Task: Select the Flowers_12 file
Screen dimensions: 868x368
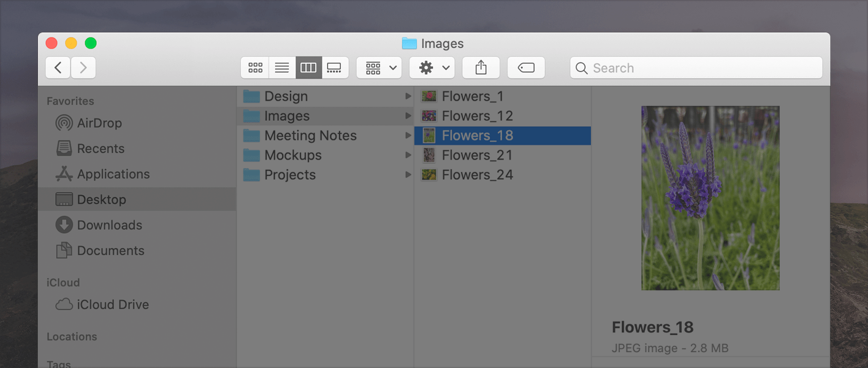Action: tap(503, 116)
